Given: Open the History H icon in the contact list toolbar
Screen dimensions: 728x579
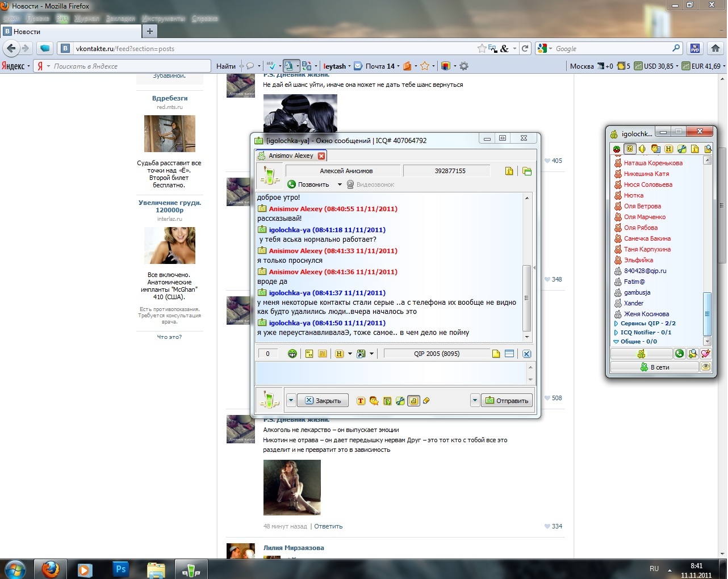Looking at the screenshot, I should click(x=668, y=149).
